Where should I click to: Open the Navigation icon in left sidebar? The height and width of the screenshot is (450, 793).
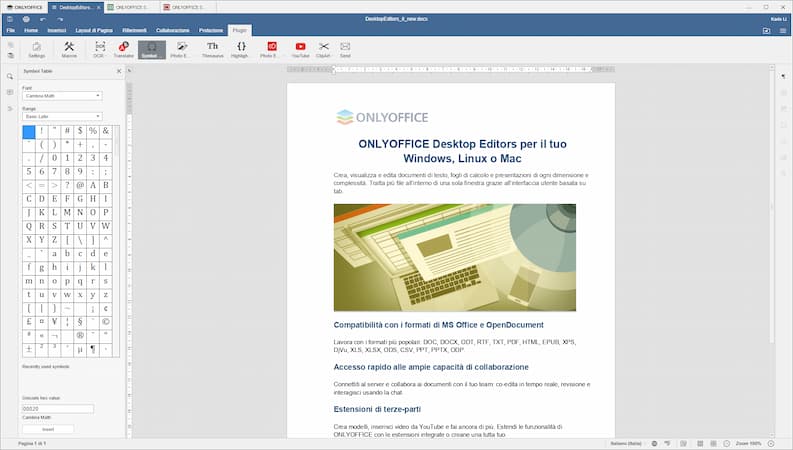click(x=10, y=108)
